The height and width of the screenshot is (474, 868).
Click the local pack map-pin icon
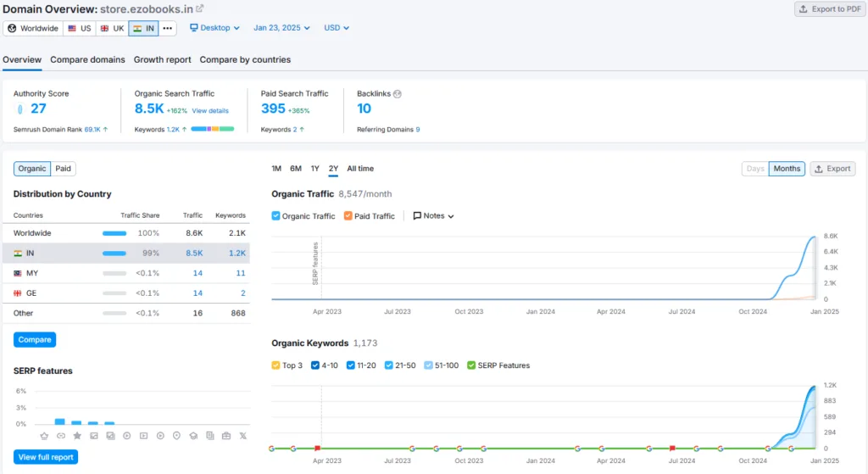176,436
